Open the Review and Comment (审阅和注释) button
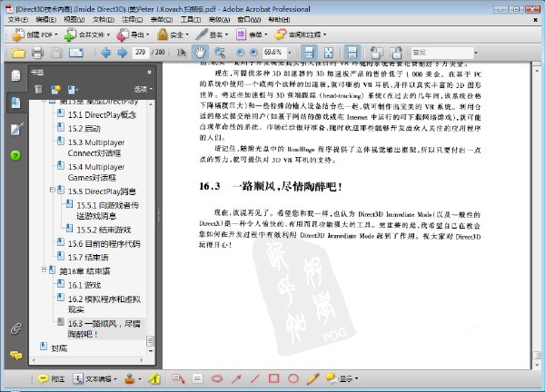Screen dimensions: 545x392 [301, 34]
